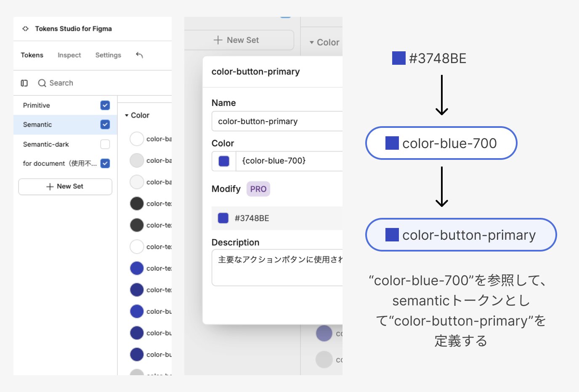
Task: Click the plus icon in top New Set button
Action: pos(218,40)
